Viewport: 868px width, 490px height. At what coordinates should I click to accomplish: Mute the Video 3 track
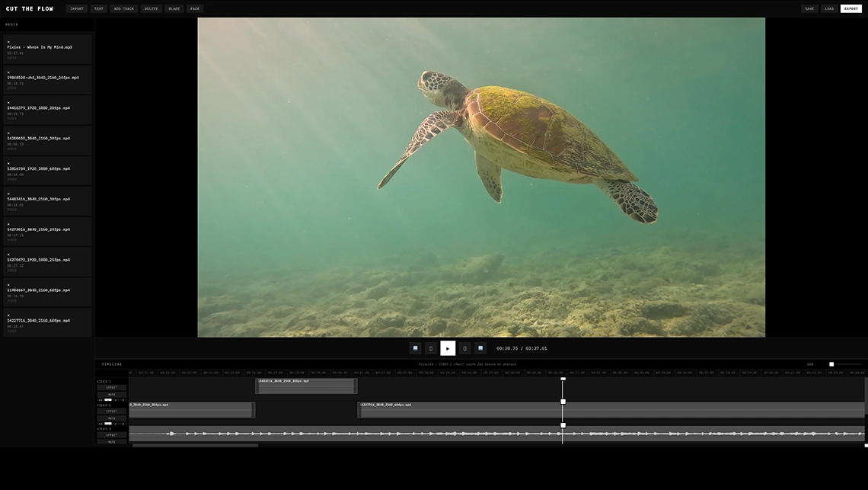111,441
